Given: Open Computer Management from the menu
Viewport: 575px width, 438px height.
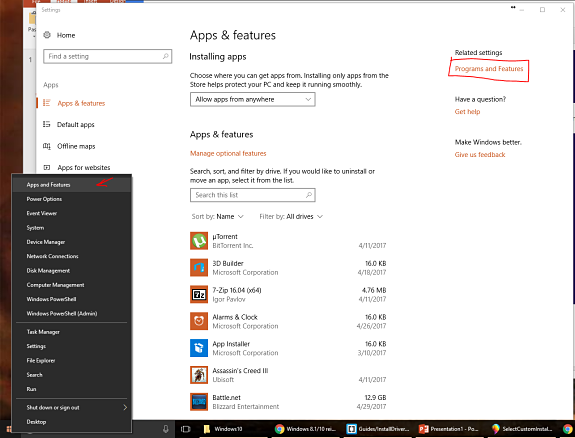Looking at the screenshot, I should pyautogui.click(x=72, y=285).
